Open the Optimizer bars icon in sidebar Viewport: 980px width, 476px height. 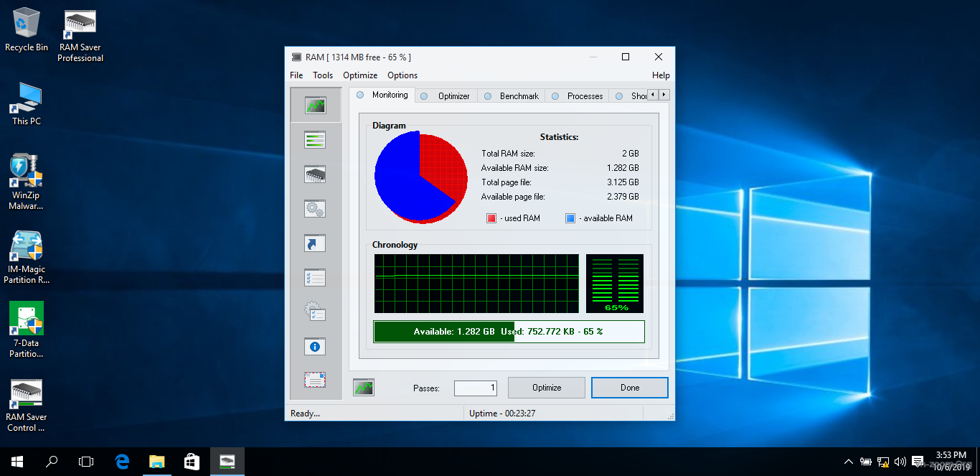[x=315, y=140]
